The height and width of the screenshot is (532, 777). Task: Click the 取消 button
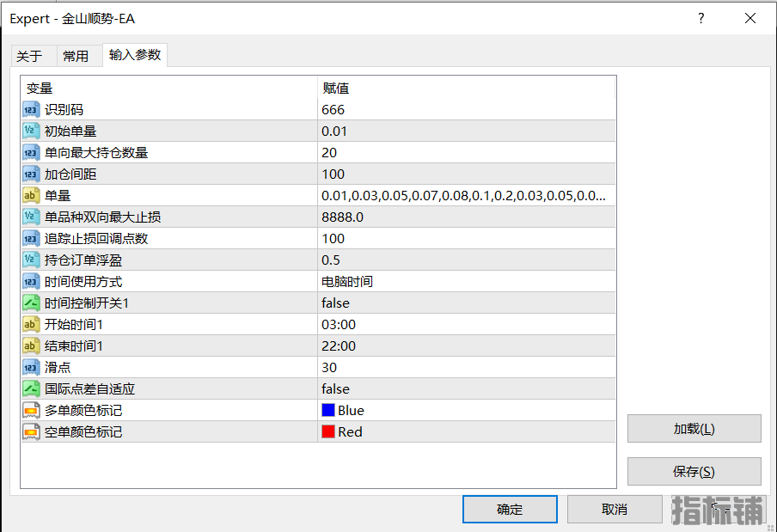(x=615, y=509)
